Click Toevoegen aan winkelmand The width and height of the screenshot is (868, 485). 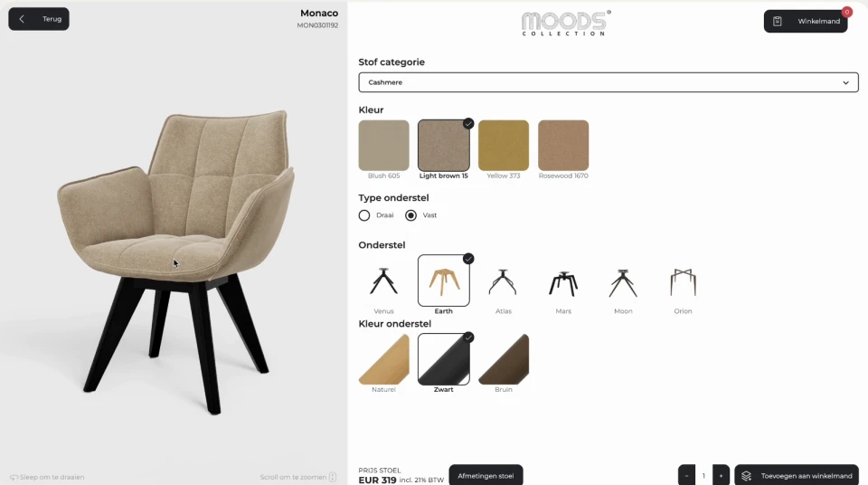(x=797, y=475)
